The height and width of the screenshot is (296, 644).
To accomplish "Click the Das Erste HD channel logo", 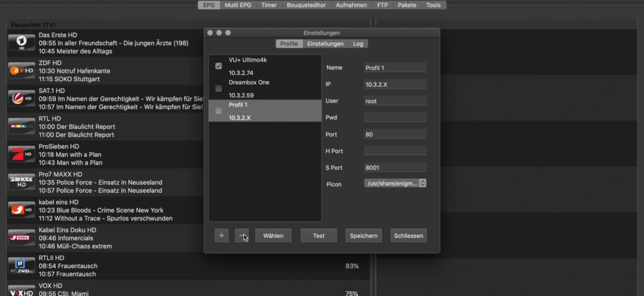I will [21, 43].
